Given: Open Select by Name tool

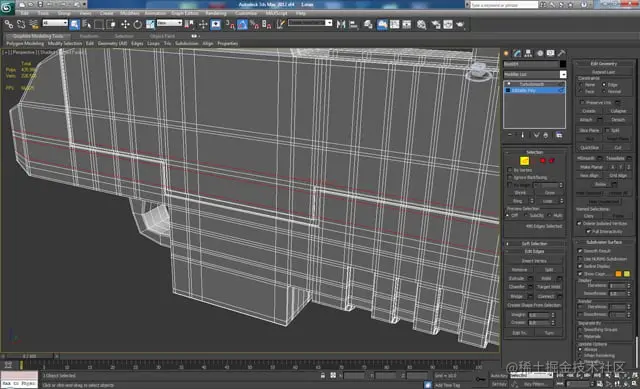Looking at the screenshot, I should 87,24.
